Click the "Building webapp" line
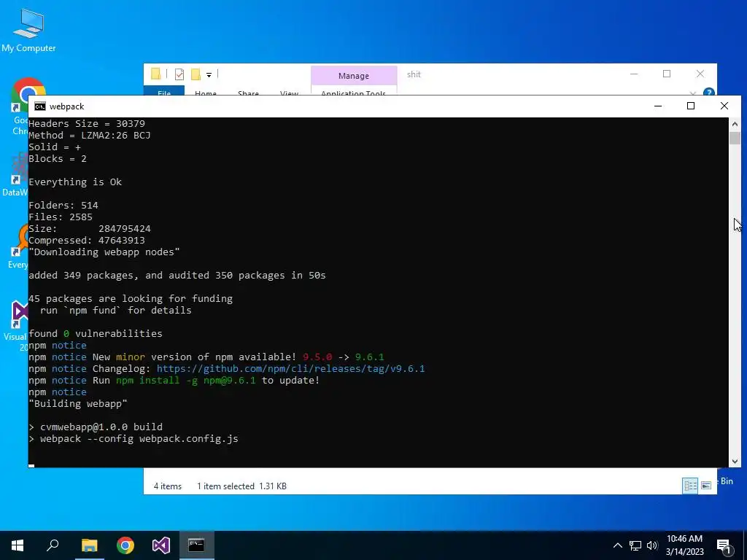 point(78,403)
